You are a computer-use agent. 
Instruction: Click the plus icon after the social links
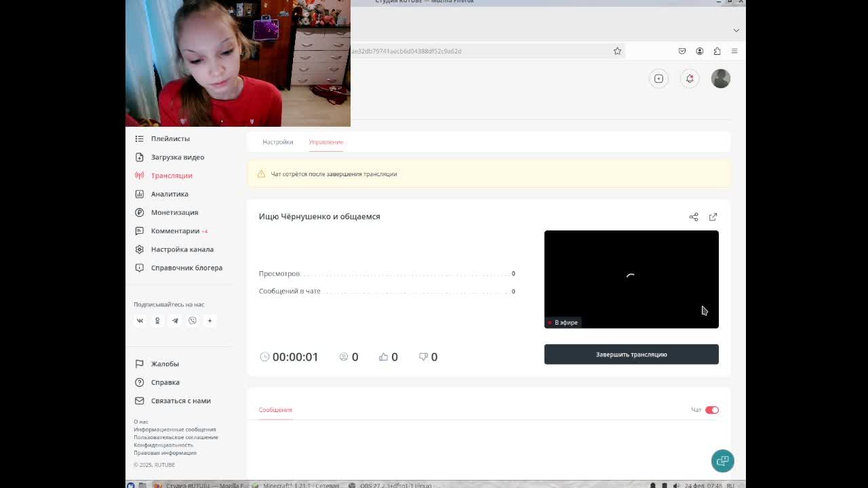(x=210, y=321)
